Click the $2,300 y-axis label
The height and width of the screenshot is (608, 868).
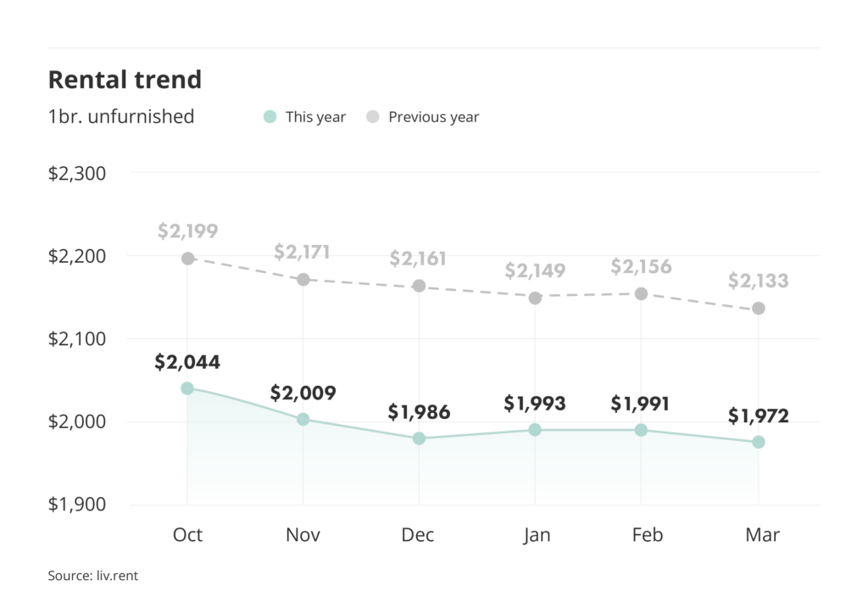76,174
